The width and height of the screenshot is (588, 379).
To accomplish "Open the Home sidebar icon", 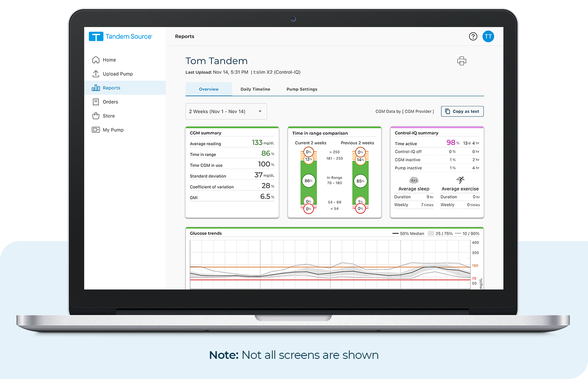I will 96,60.
